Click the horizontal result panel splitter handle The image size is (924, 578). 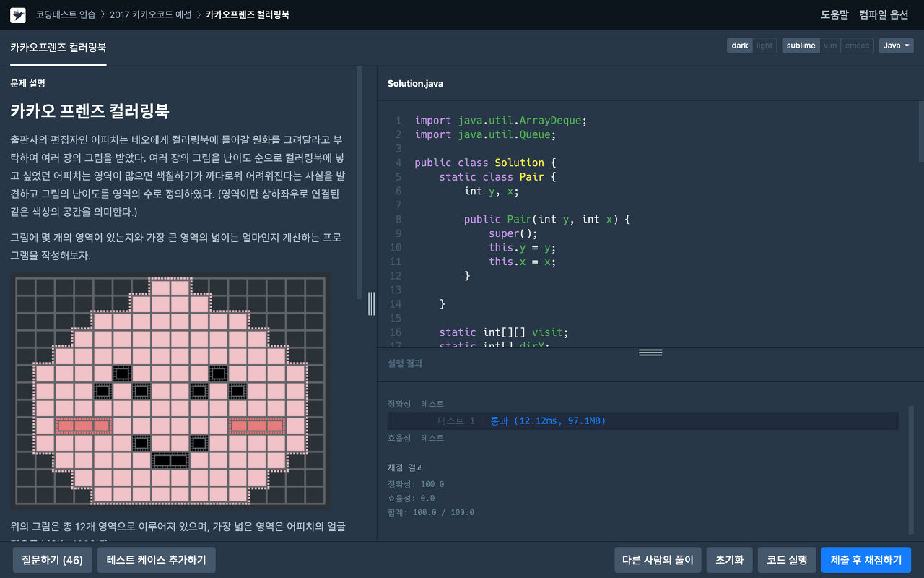click(650, 353)
